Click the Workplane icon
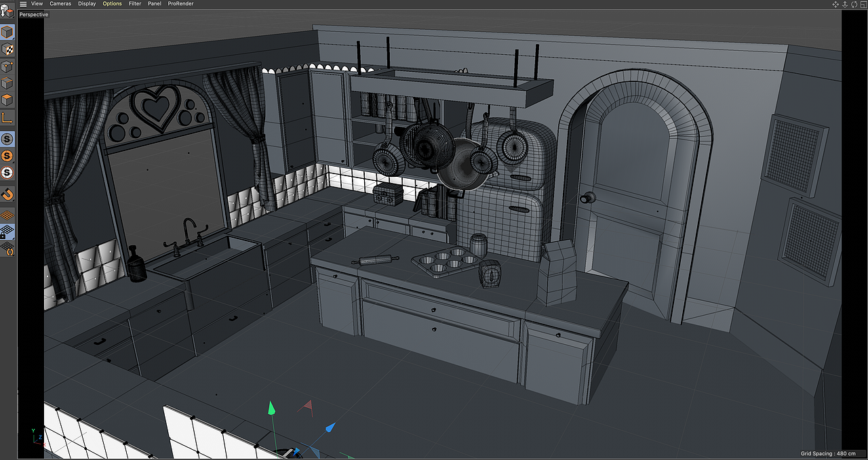 7,215
